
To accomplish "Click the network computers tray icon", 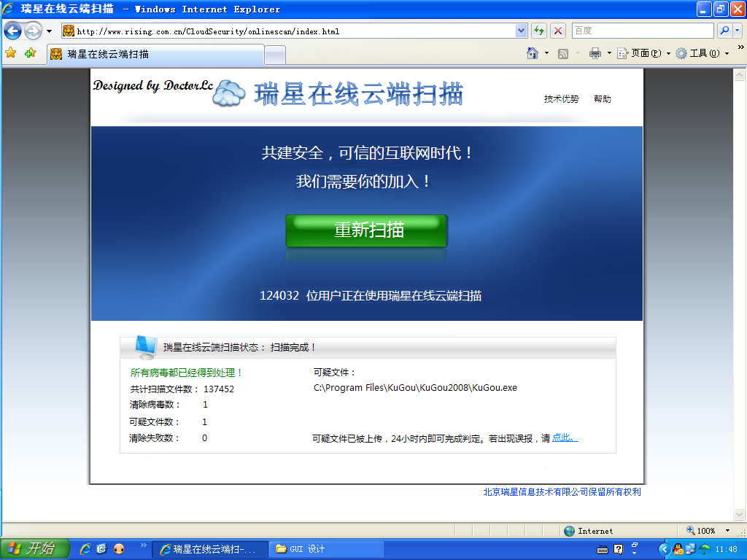I will pos(691,549).
